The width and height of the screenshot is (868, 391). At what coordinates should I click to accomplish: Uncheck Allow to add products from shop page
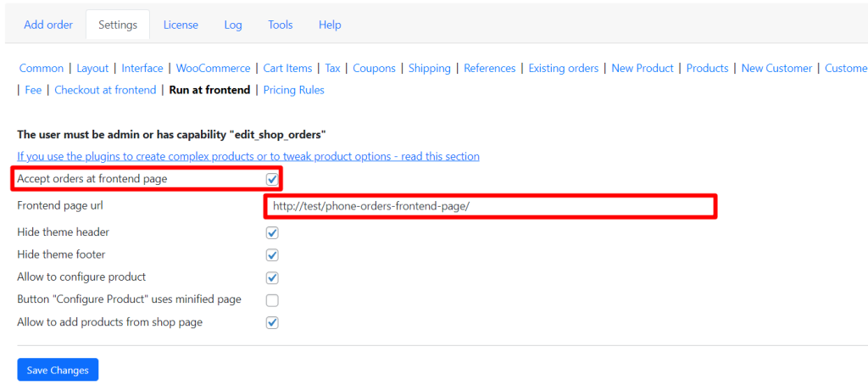tap(272, 322)
